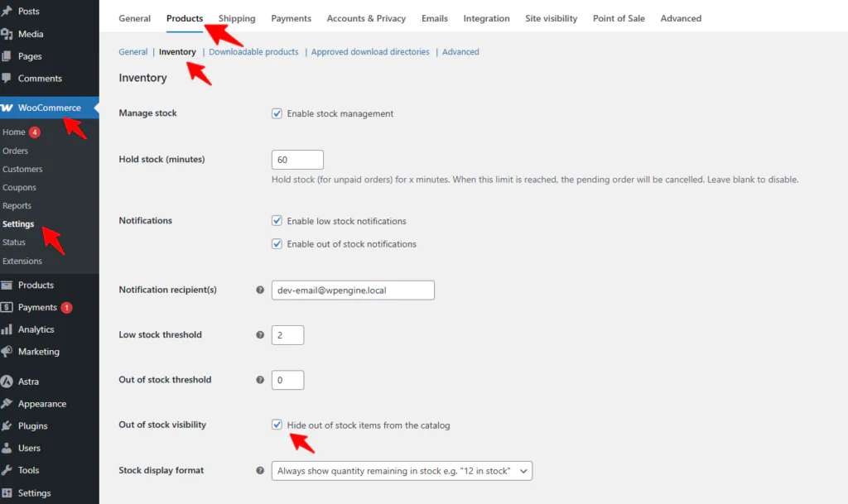Viewport: 848px width, 504px height.
Task: Toggle Hide out of stock items checkbox
Action: 277,425
